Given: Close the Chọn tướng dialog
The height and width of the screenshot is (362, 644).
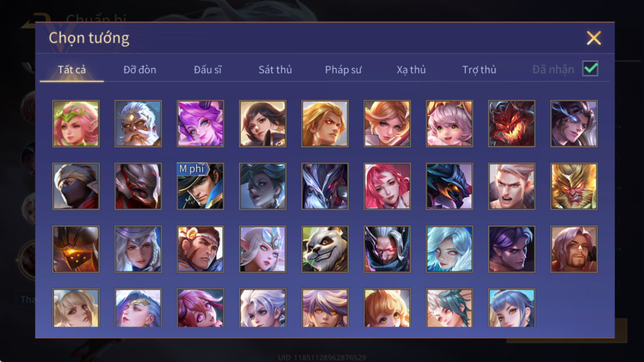Looking at the screenshot, I should pyautogui.click(x=594, y=38).
